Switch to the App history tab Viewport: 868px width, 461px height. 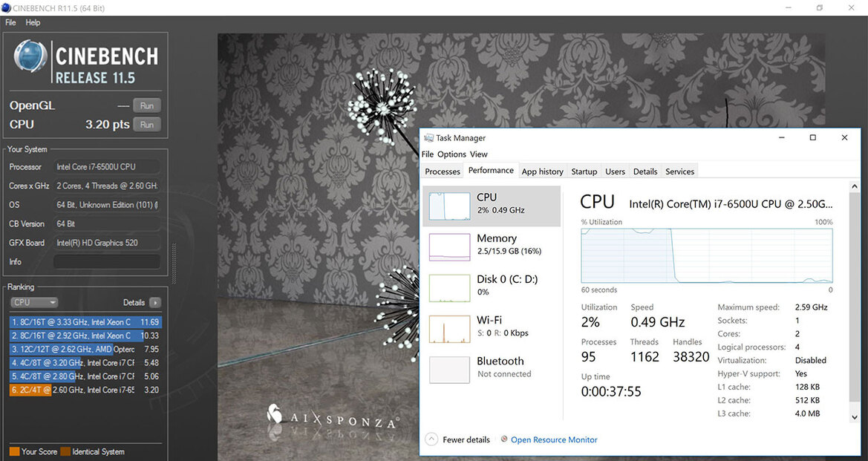(x=543, y=171)
